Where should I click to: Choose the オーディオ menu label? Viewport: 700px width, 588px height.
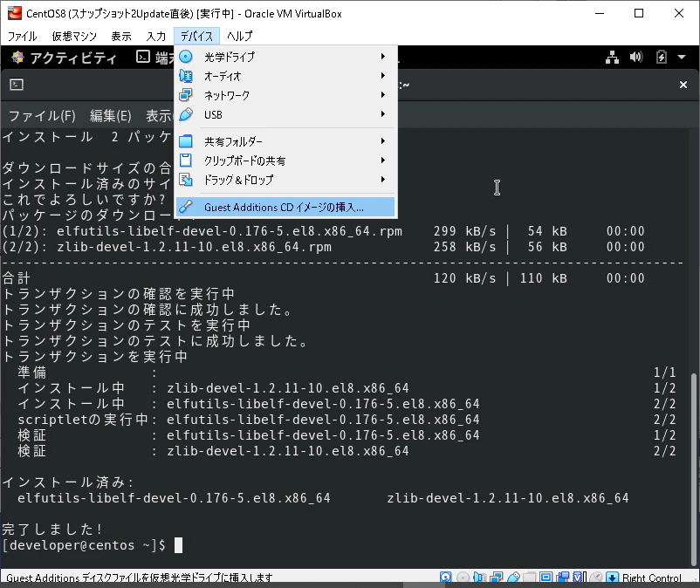pos(223,76)
